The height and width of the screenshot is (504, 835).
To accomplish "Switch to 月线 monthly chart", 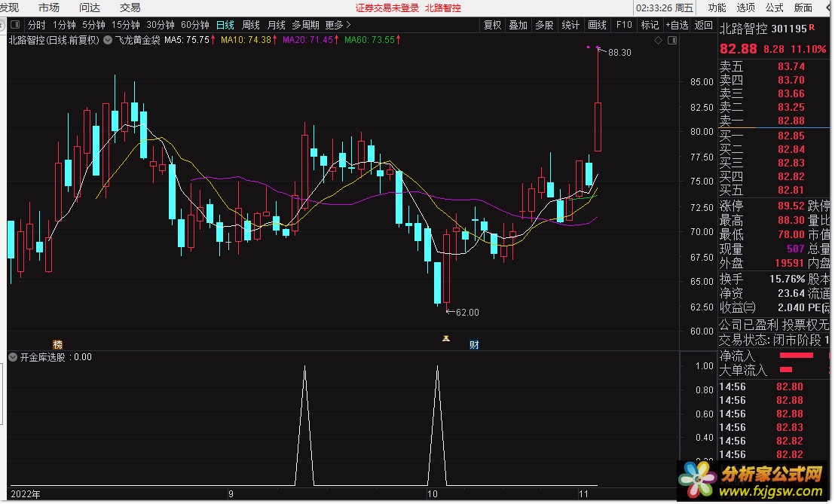I will pos(277,25).
